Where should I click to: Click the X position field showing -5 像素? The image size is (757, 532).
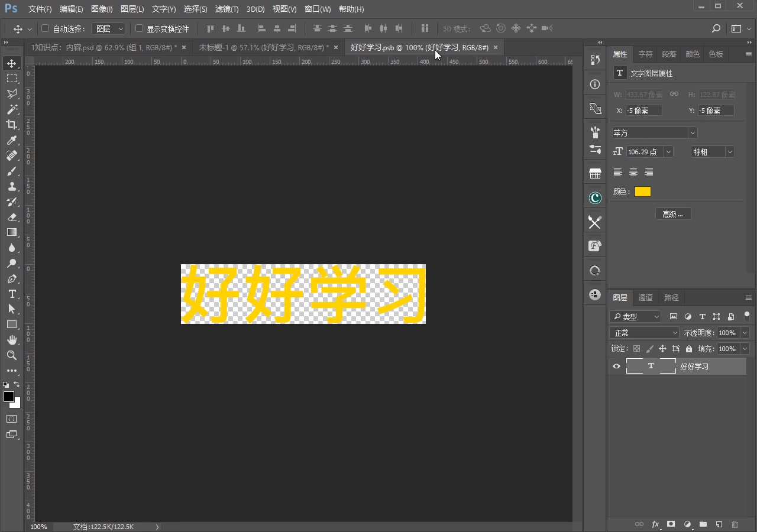[x=643, y=110]
